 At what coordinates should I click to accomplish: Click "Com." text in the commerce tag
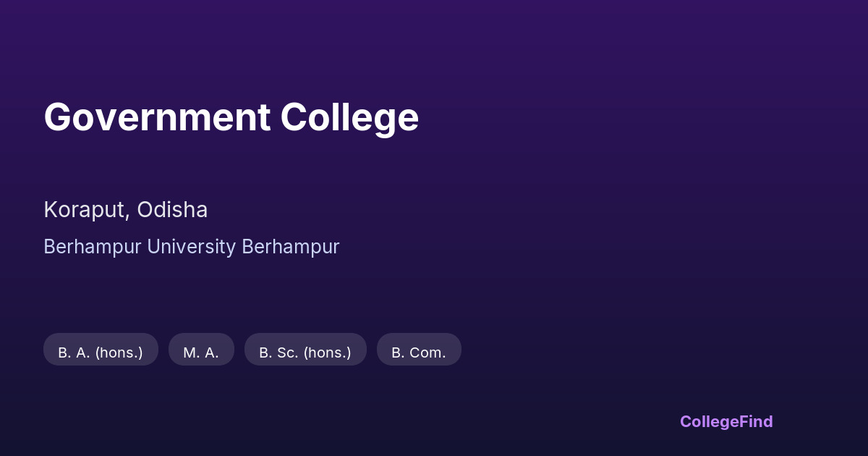tap(428, 352)
